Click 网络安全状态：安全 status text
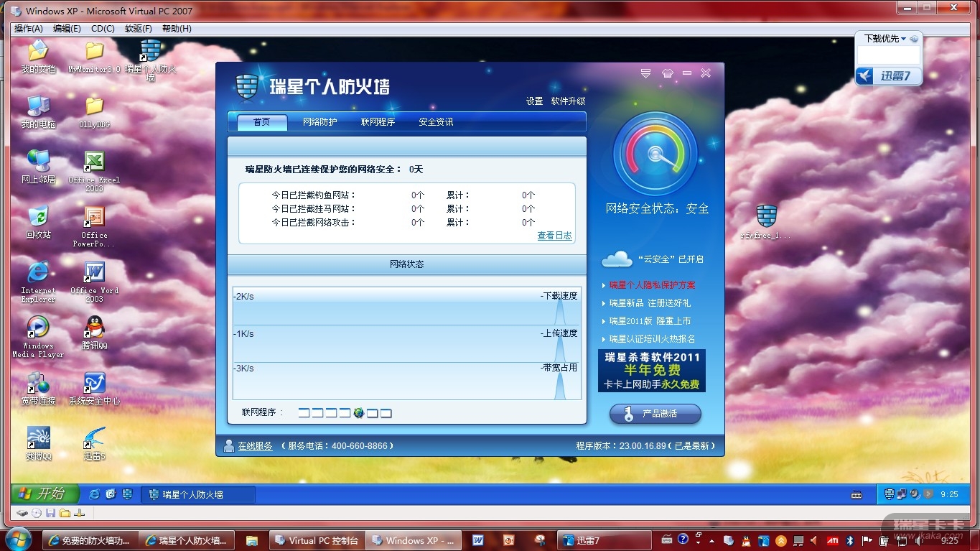Viewport: 980px width, 551px height. coord(657,209)
